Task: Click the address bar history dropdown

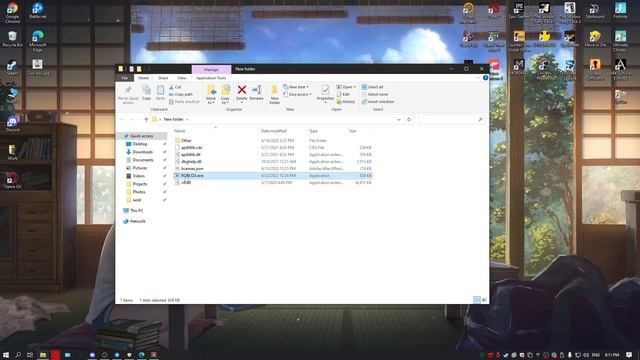Action: (398, 120)
